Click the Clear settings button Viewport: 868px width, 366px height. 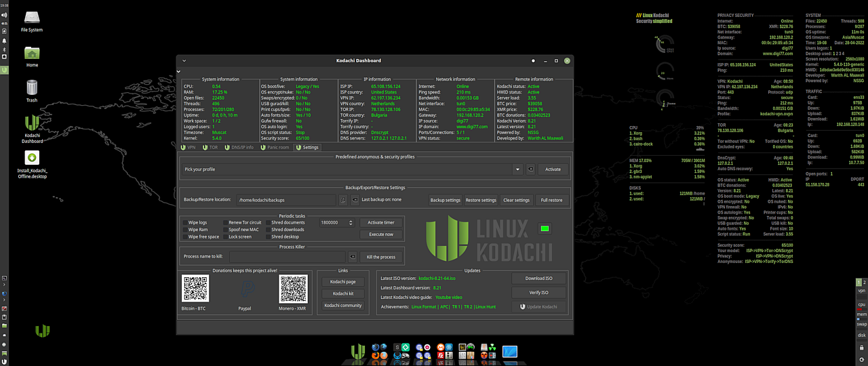pyautogui.click(x=516, y=200)
